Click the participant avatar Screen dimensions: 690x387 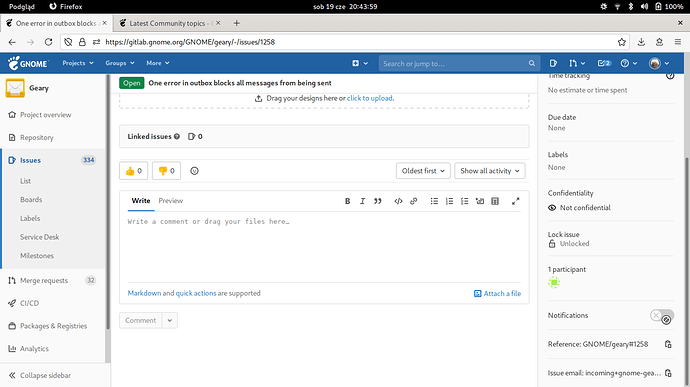[554, 282]
